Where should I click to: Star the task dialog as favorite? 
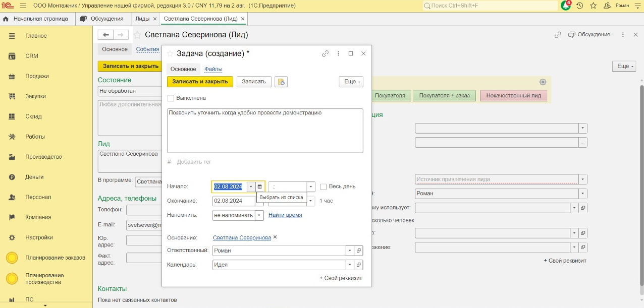click(x=170, y=53)
